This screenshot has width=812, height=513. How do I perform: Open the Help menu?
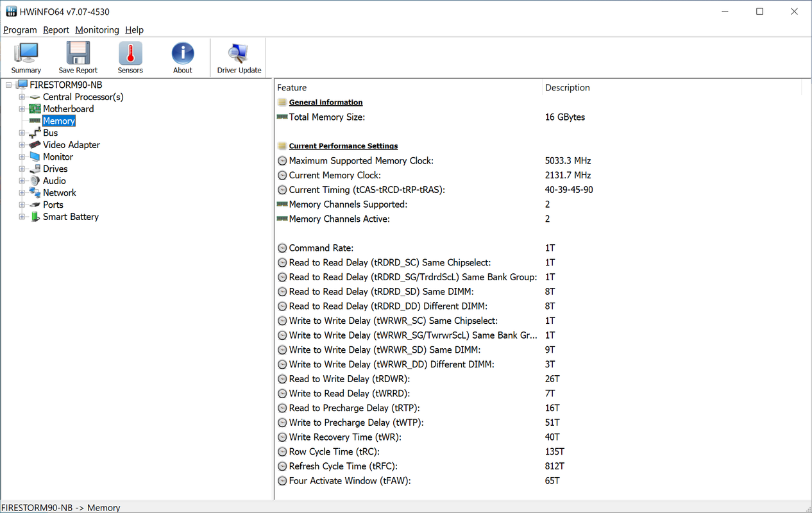134,30
